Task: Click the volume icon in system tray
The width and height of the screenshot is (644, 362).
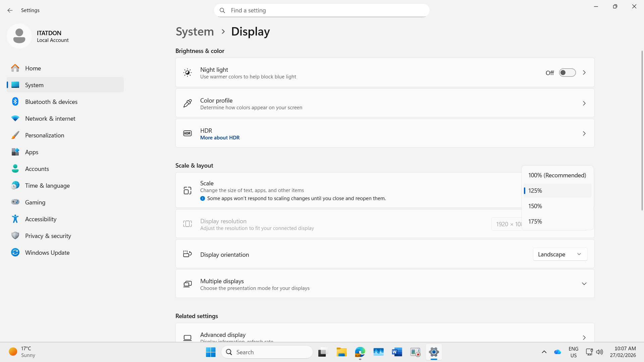Action: pos(599,352)
